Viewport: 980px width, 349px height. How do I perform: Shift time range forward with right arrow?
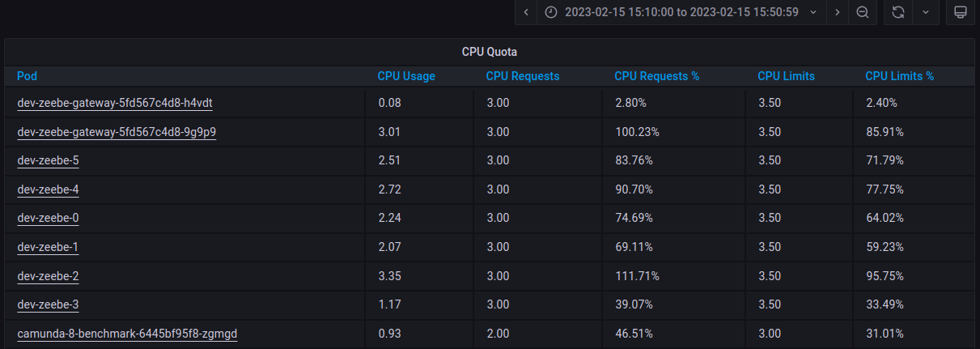click(x=837, y=12)
